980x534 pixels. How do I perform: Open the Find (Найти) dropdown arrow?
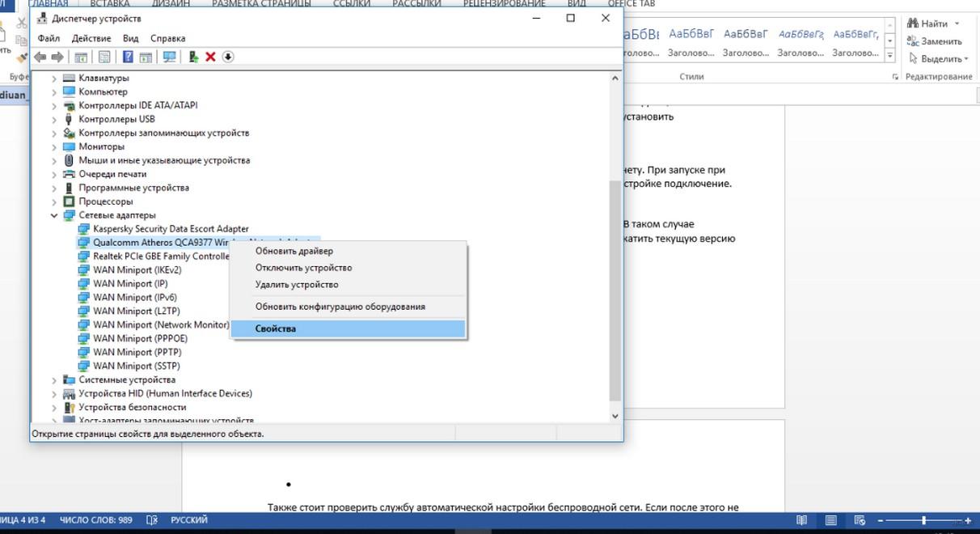[957, 23]
